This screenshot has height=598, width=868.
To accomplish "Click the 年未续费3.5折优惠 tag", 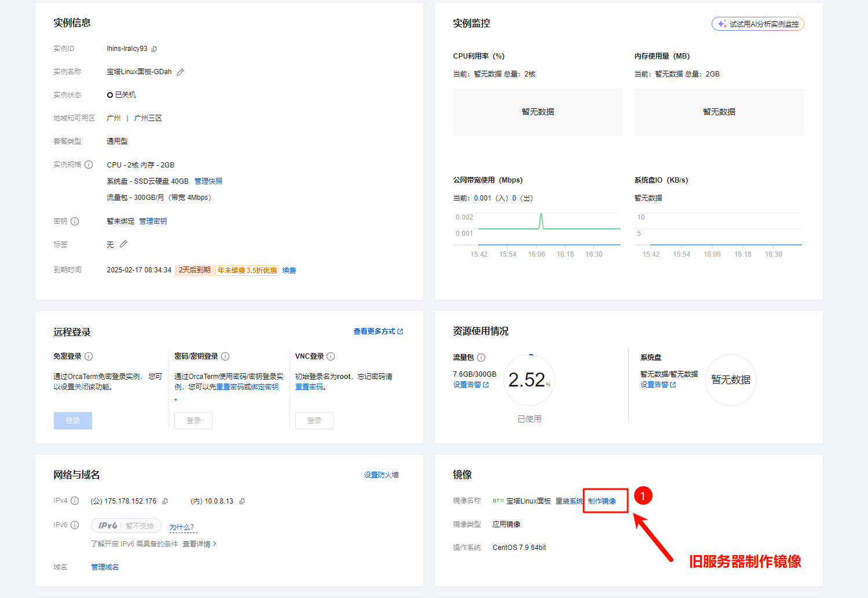I will (x=247, y=271).
